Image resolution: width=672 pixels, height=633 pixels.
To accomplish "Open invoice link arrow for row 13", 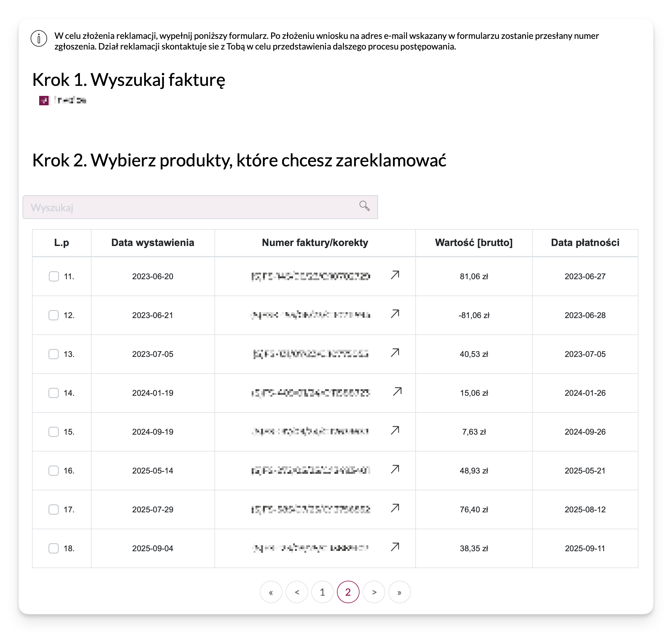I will pyautogui.click(x=395, y=353).
